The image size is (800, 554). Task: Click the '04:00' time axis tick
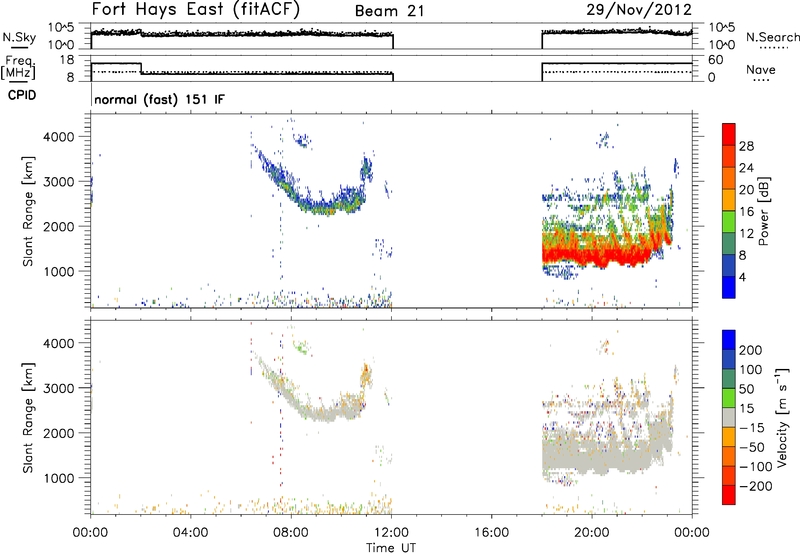191,533
